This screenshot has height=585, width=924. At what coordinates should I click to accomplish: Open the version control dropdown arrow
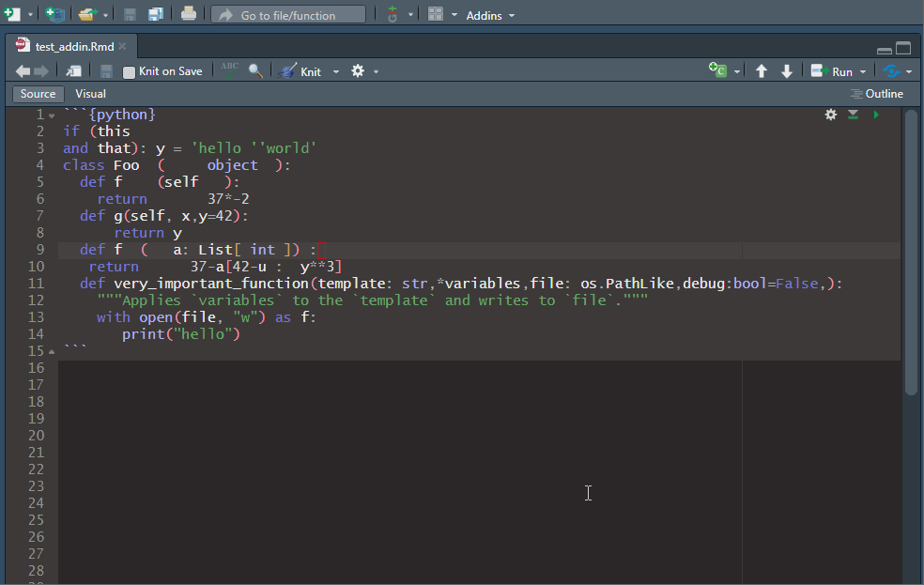pyautogui.click(x=410, y=15)
